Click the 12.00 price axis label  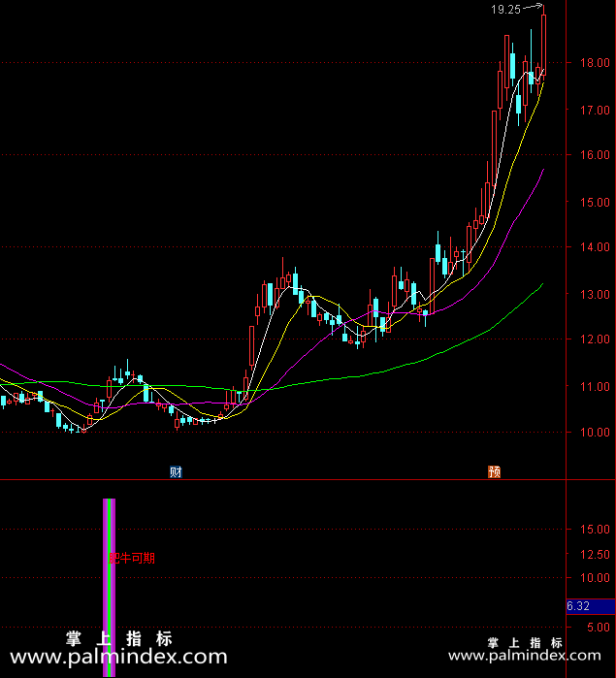(x=595, y=339)
